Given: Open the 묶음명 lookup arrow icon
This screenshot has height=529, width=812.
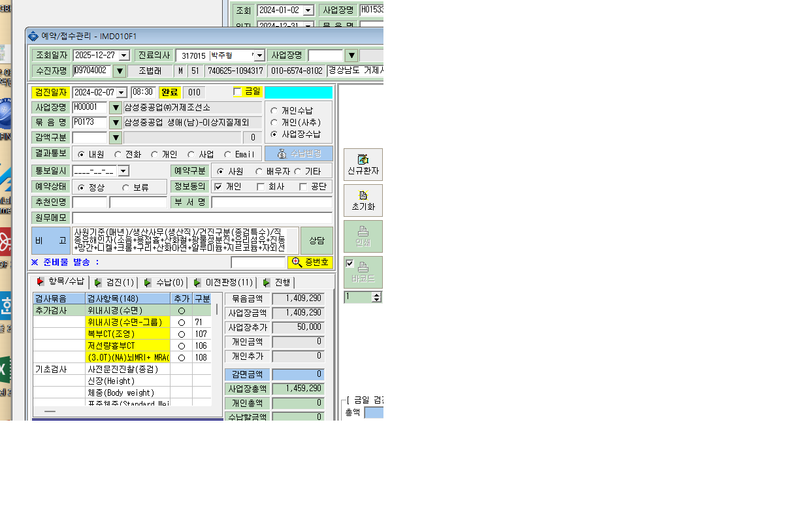Looking at the screenshot, I should 116,122.
